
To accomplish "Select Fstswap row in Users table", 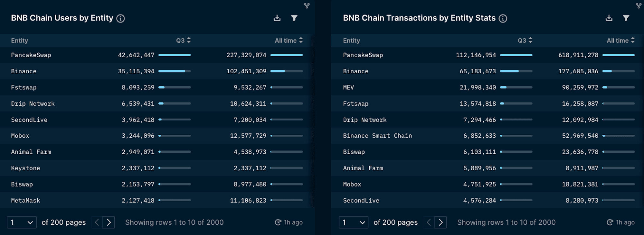I will [x=157, y=87].
